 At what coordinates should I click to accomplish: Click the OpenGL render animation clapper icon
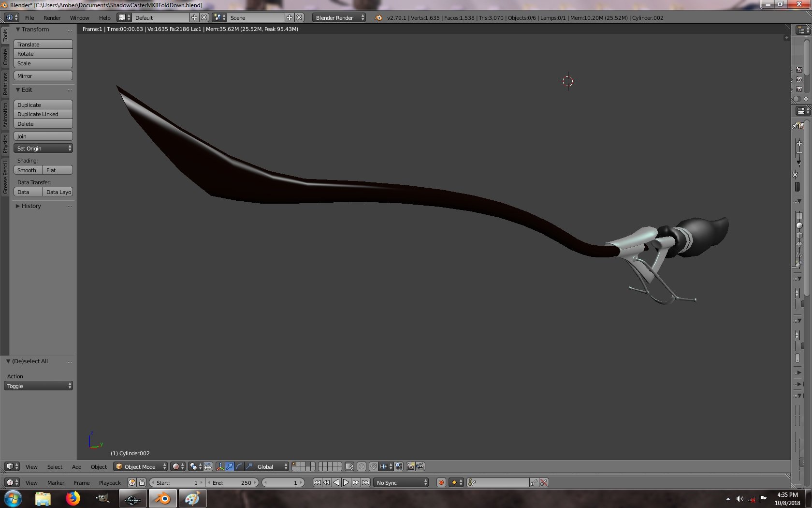420,466
